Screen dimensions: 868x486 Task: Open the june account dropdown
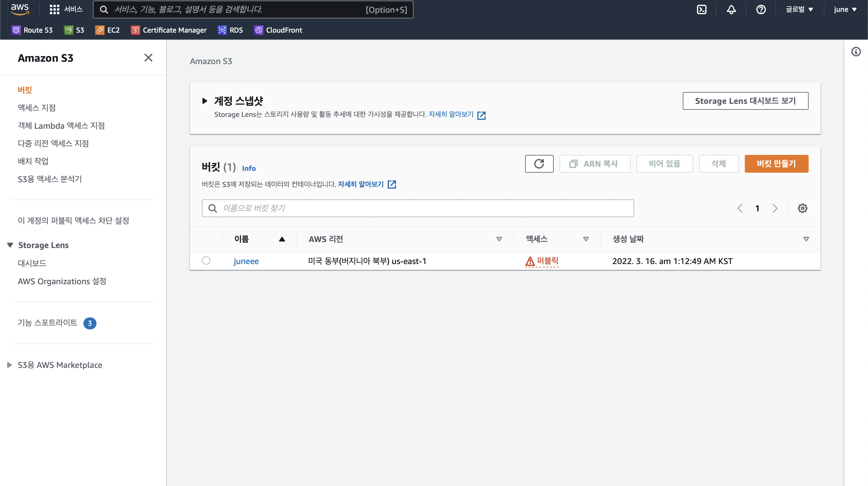[845, 9]
